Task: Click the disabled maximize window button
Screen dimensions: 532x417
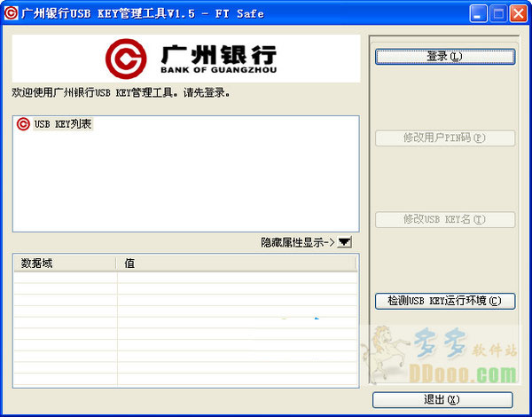Action: coord(498,14)
